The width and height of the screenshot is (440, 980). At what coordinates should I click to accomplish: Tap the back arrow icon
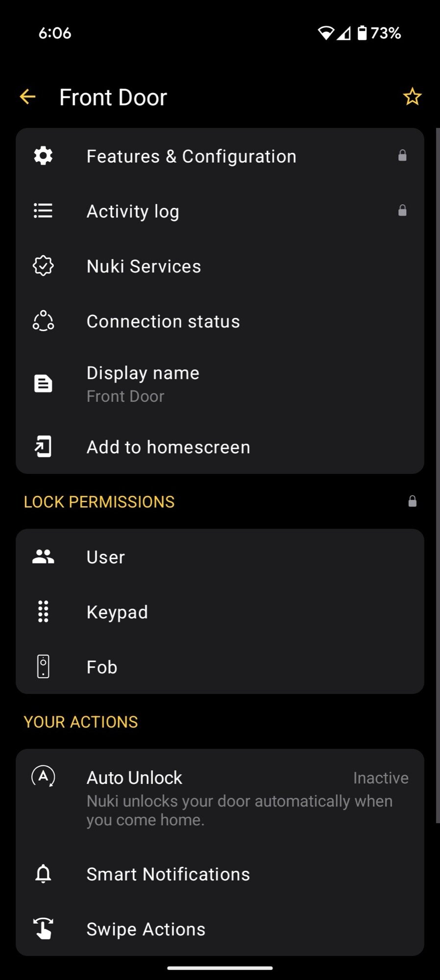coord(27,97)
